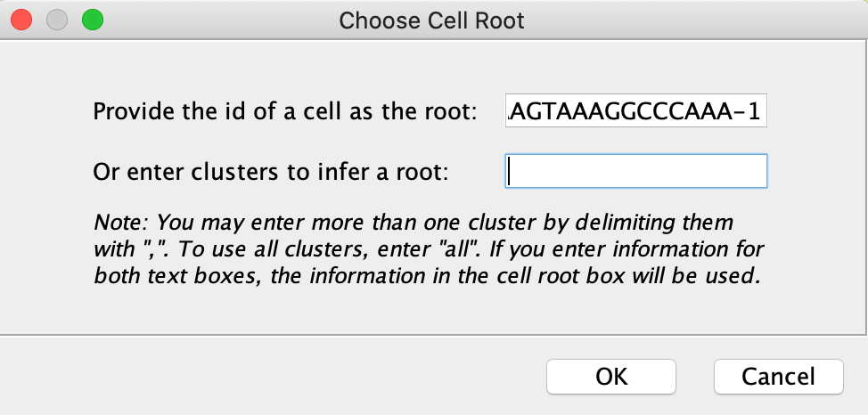Click empty title bar area right of the title
This screenshot has height=415, width=868.
click(692, 21)
